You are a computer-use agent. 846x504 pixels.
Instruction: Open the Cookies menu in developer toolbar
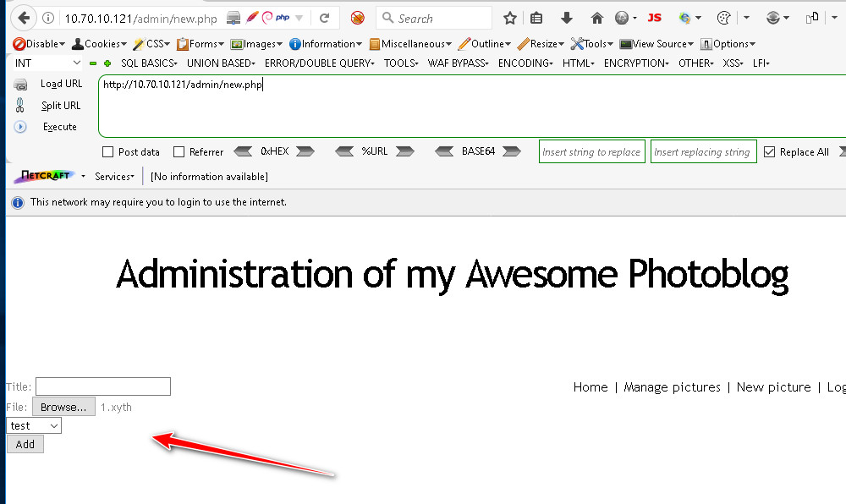click(x=100, y=44)
